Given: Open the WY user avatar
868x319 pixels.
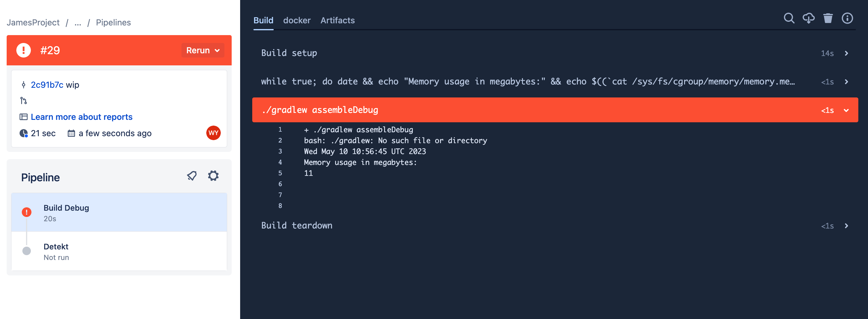Looking at the screenshot, I should click(213, 133).
